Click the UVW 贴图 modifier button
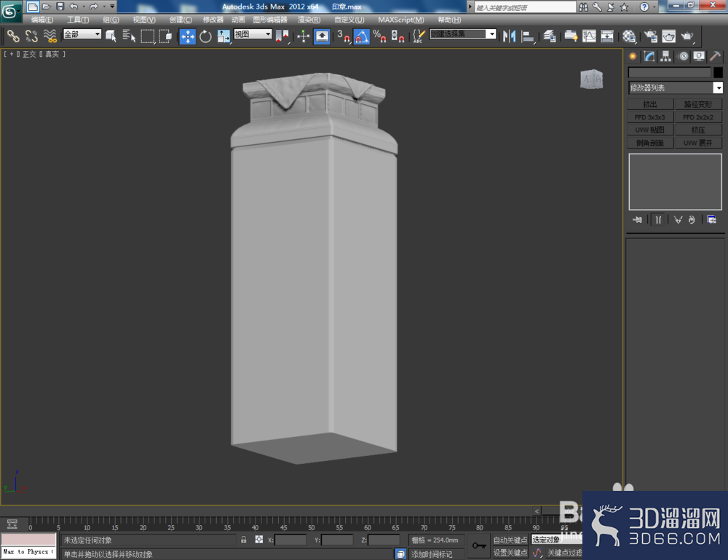 click(649, 130)
